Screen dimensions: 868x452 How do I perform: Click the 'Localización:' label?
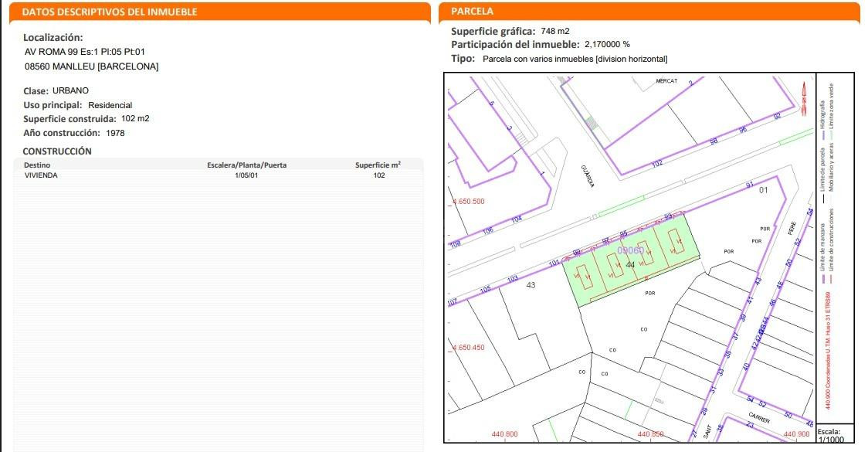pos(53,38)
